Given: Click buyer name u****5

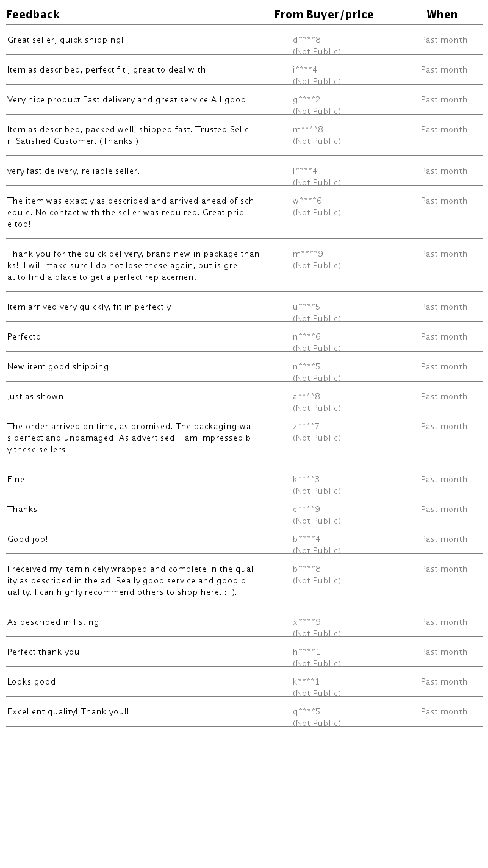Looking at the screenshot, I should coord(306,307).
